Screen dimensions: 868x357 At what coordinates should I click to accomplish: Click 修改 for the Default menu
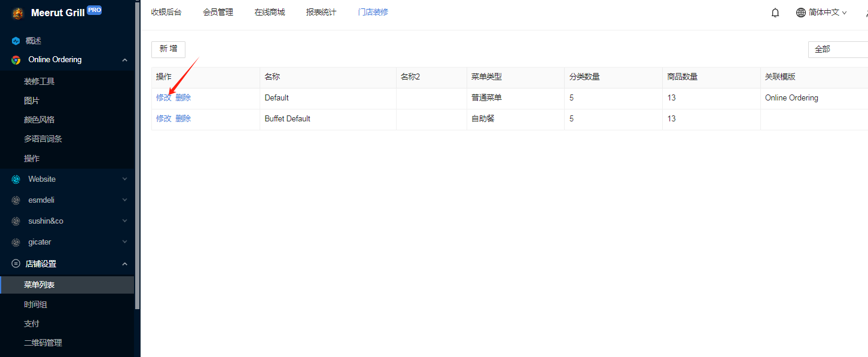[x=163, y=98]
